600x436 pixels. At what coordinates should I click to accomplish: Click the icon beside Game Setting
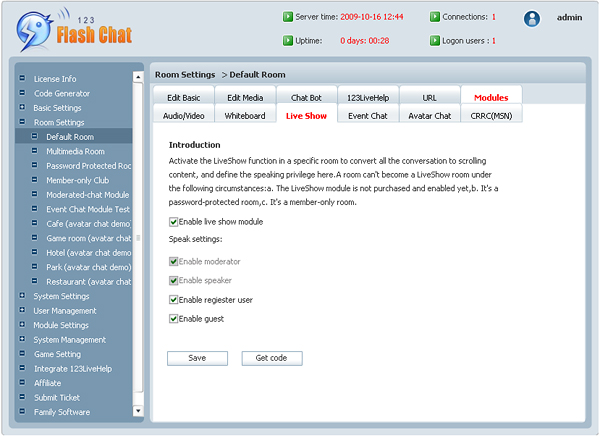tap(22, 353)
